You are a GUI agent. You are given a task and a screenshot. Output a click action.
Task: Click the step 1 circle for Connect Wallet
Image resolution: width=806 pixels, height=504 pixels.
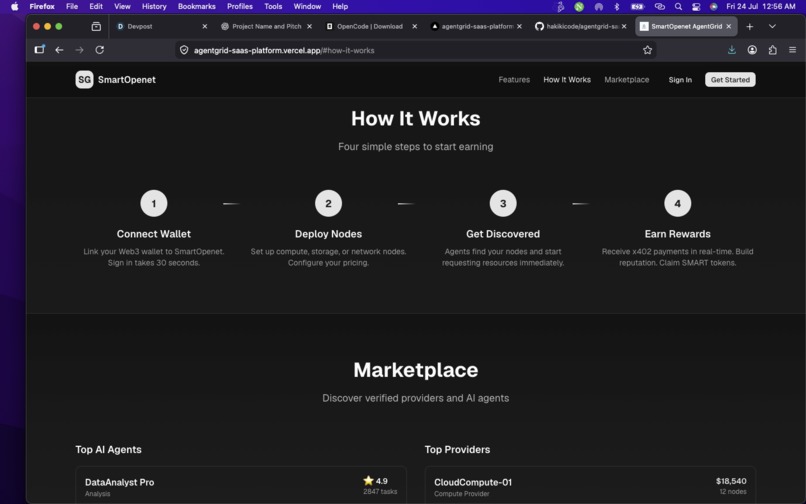154,203
